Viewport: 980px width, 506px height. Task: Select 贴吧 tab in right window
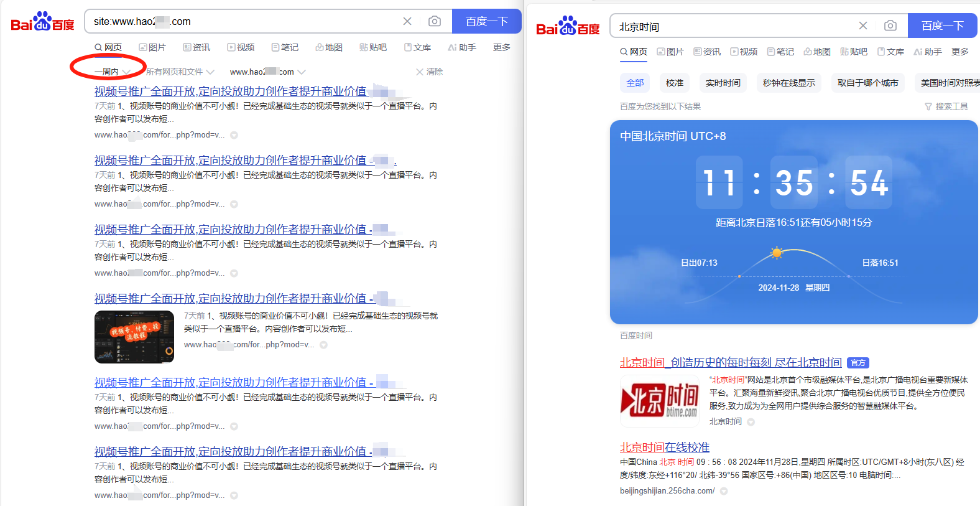(854, 52)
